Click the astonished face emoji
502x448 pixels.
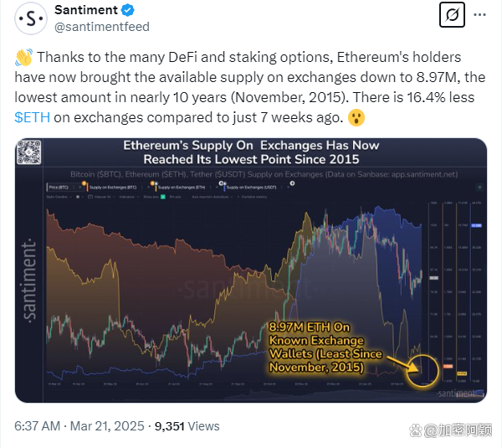(x=356, y=116)
